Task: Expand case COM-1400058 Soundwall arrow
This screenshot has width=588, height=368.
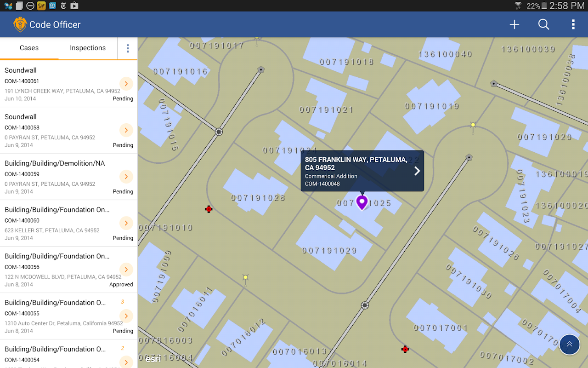Action: tap(126, 130)
